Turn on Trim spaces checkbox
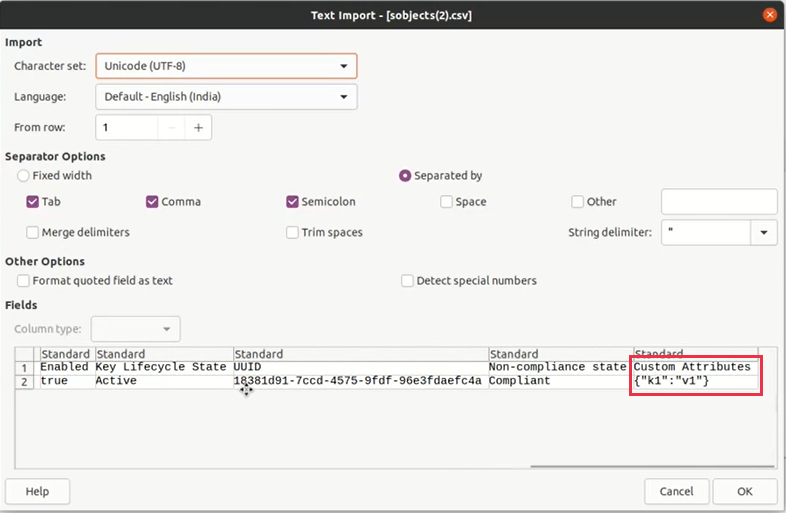The width and height of the screenshot is (786, 513). (x=293, y=233)
